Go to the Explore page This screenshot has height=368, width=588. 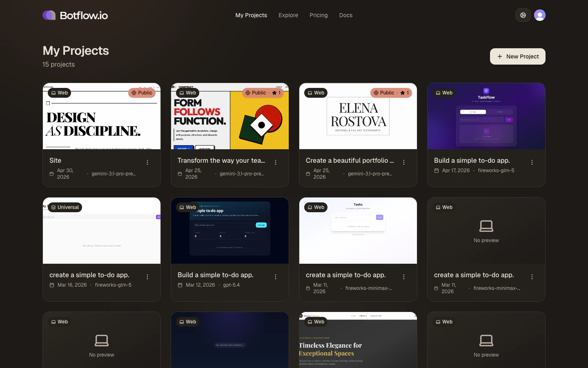pyautogui.click(x=288, y=15)
